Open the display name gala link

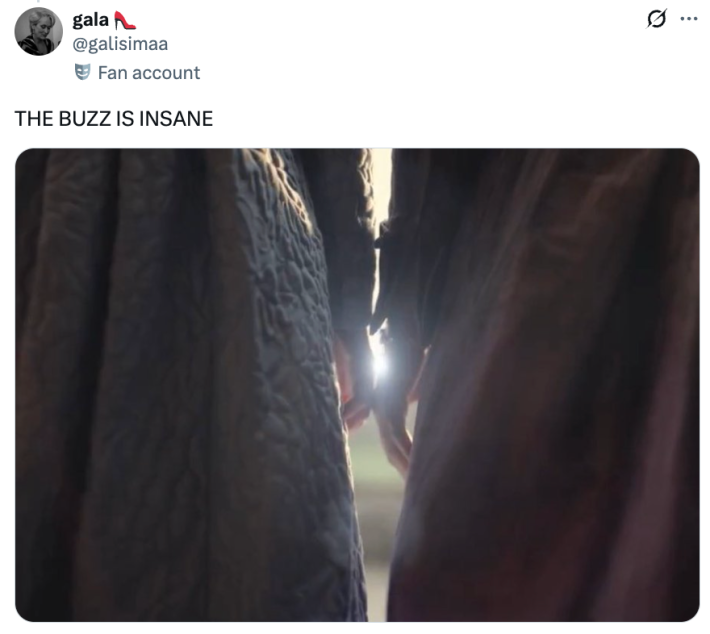pos(91,20)
